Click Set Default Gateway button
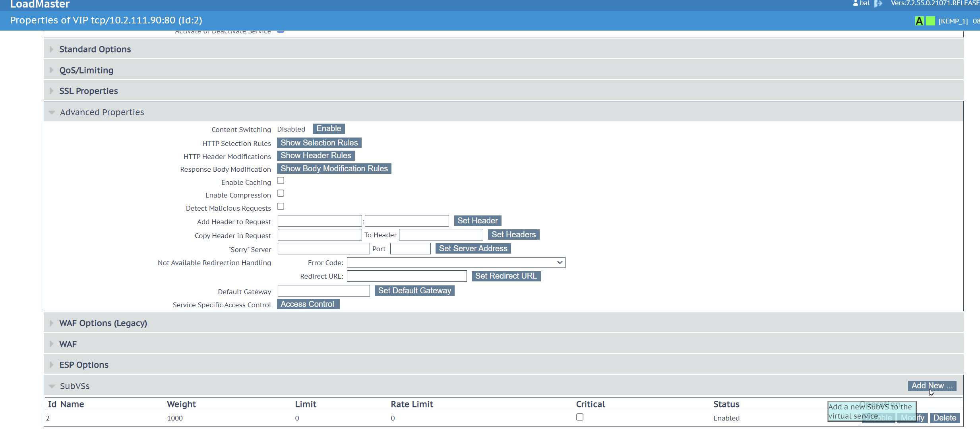This screenshot has width=980, height=440. pos(414,291)
